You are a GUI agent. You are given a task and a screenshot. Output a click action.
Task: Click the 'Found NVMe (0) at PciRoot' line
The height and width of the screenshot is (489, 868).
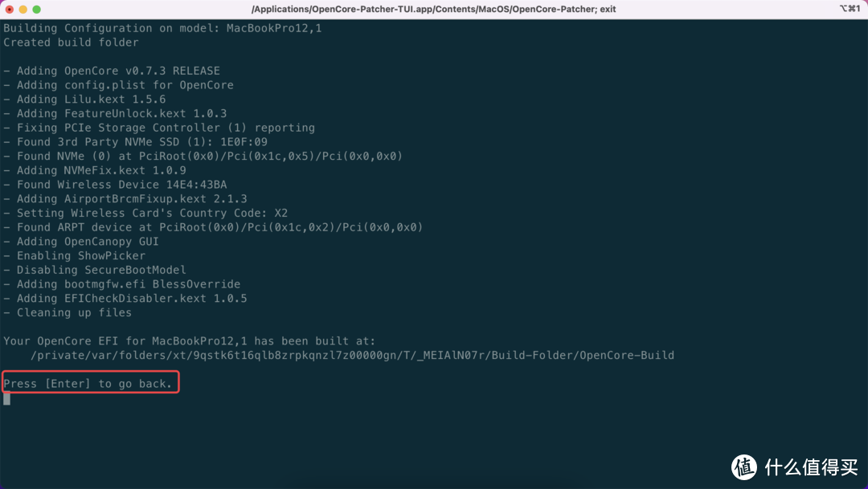(203, 157)
